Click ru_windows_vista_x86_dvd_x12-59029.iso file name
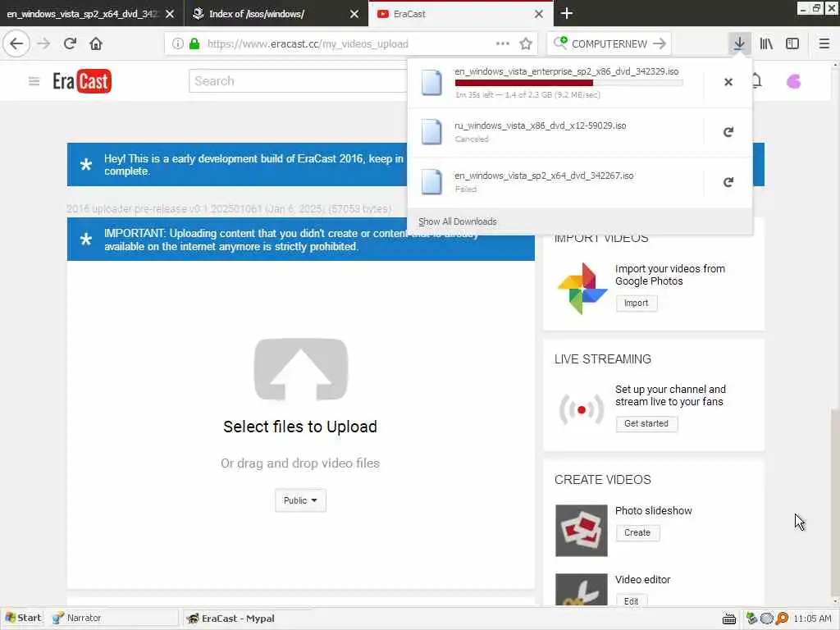 pos(540,126)
